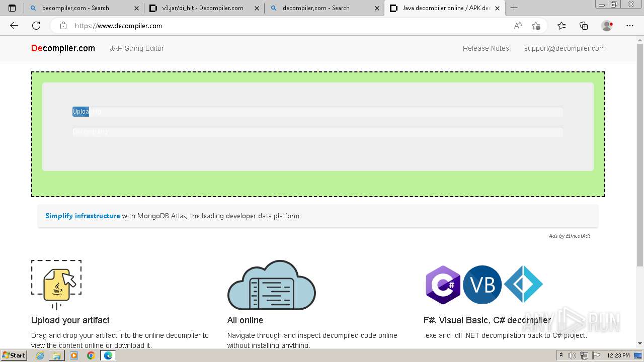Click support@decompiler.com email link
This screenshot has height=362, width=644.
tap(565, 48)
